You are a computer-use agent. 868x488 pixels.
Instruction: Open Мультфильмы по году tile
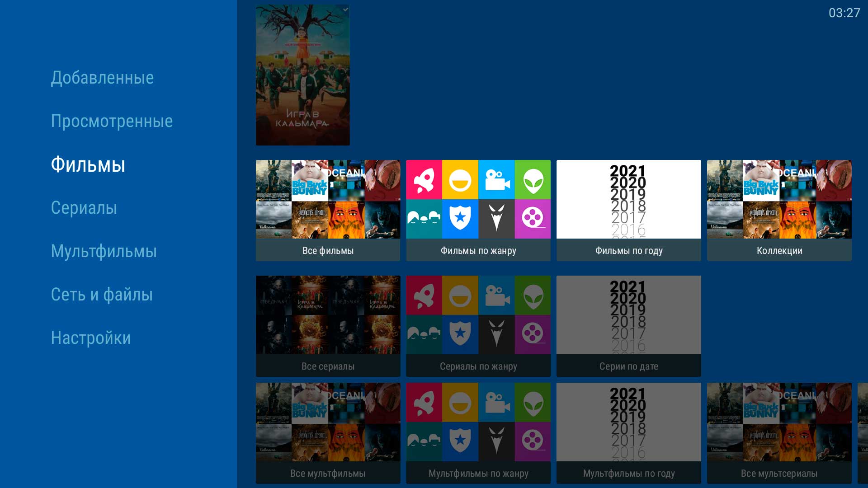628,433
